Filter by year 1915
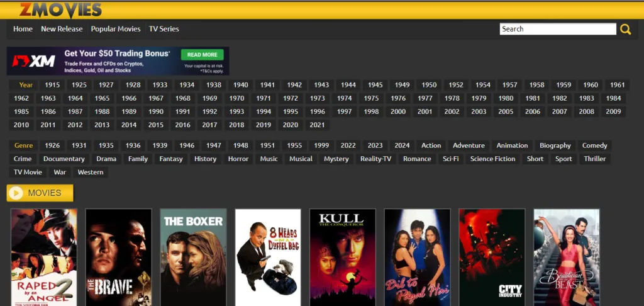The width and height of the screenshot is (644, 306). (x=52, y=85)
